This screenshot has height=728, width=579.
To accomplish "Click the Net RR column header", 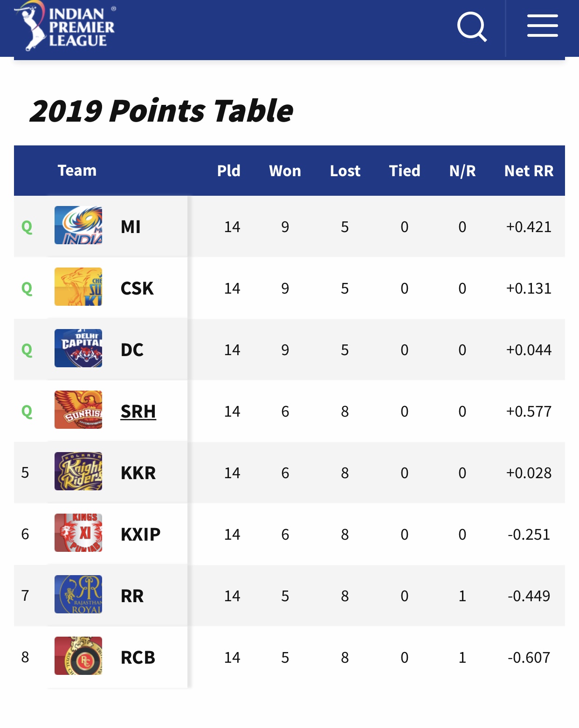I will (x=529, y=171).
